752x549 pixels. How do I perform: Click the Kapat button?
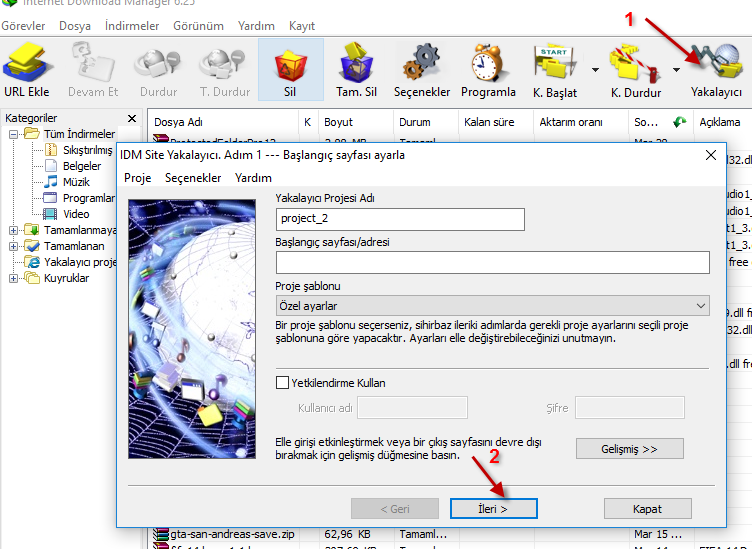[x=647, y=509]
